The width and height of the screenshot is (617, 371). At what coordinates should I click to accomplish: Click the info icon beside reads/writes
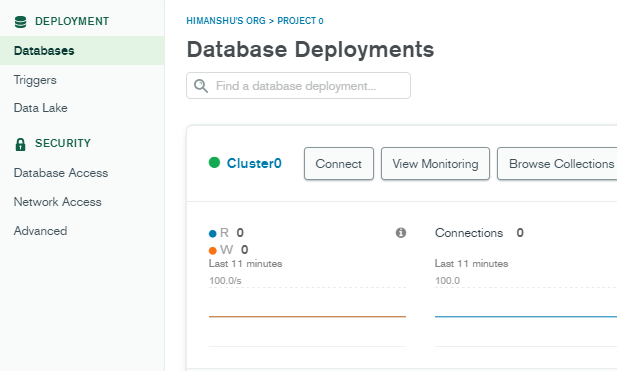pos(401,233)
